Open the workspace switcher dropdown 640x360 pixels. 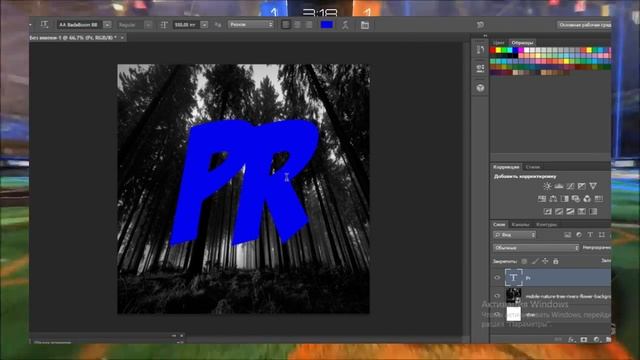[x=584, y=25]
